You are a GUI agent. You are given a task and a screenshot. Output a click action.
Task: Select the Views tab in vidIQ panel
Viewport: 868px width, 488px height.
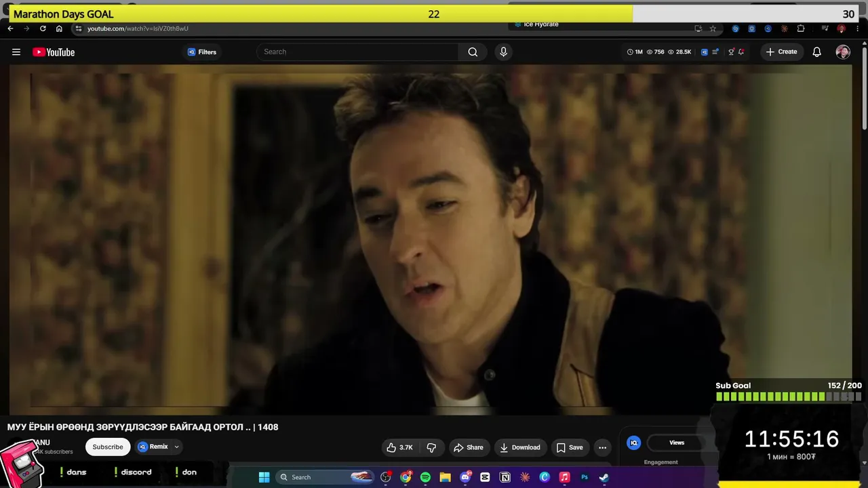pos(677,443)
